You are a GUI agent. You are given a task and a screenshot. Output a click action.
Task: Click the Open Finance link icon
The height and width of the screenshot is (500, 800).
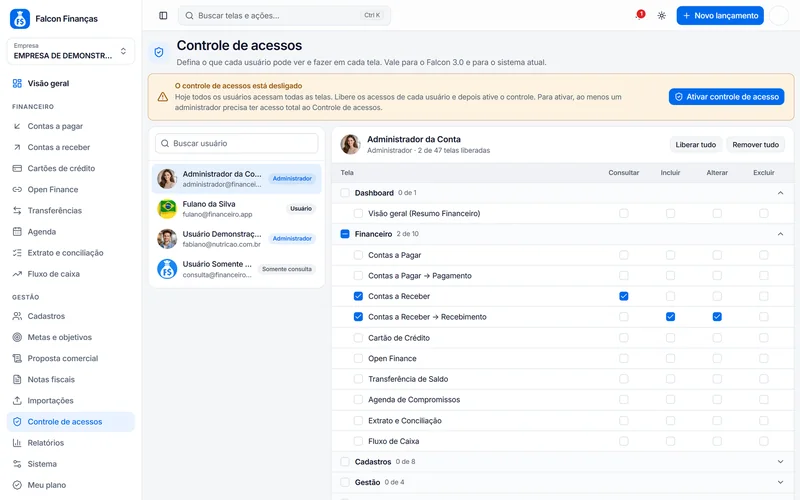(x=17, y=189)
